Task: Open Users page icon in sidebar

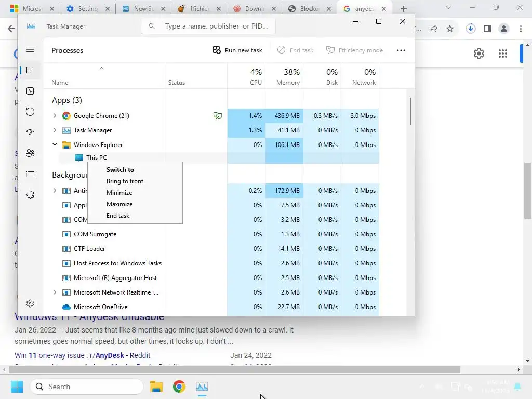Action: [x=30, y=153]
